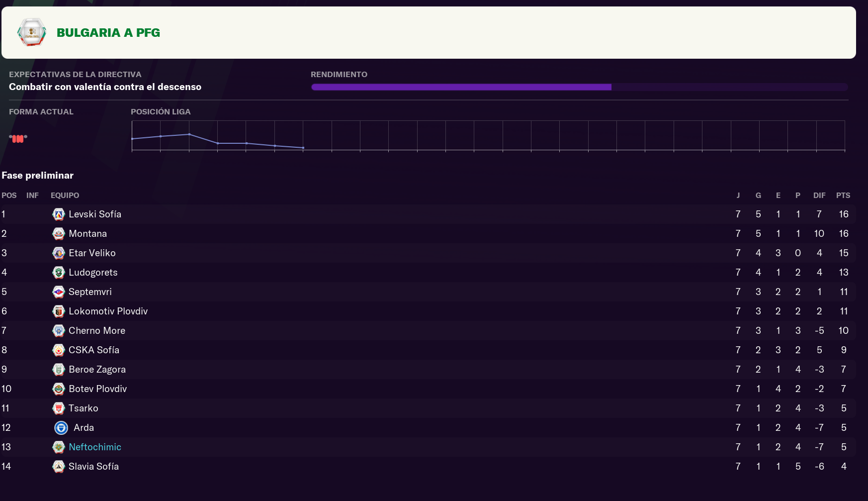868x501 pixels.
Task: Click Levski Sofía's points value 16
Action: 844,214
